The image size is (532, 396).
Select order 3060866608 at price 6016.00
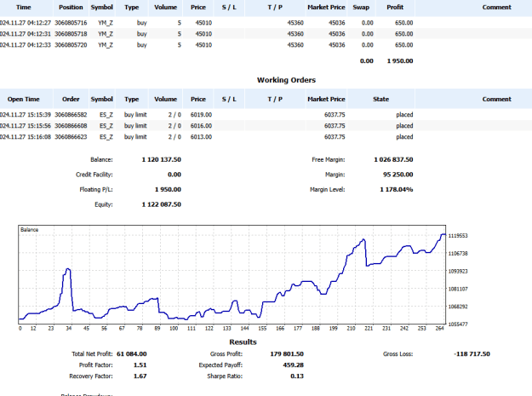pyautogui.click(x=266, y=126)
